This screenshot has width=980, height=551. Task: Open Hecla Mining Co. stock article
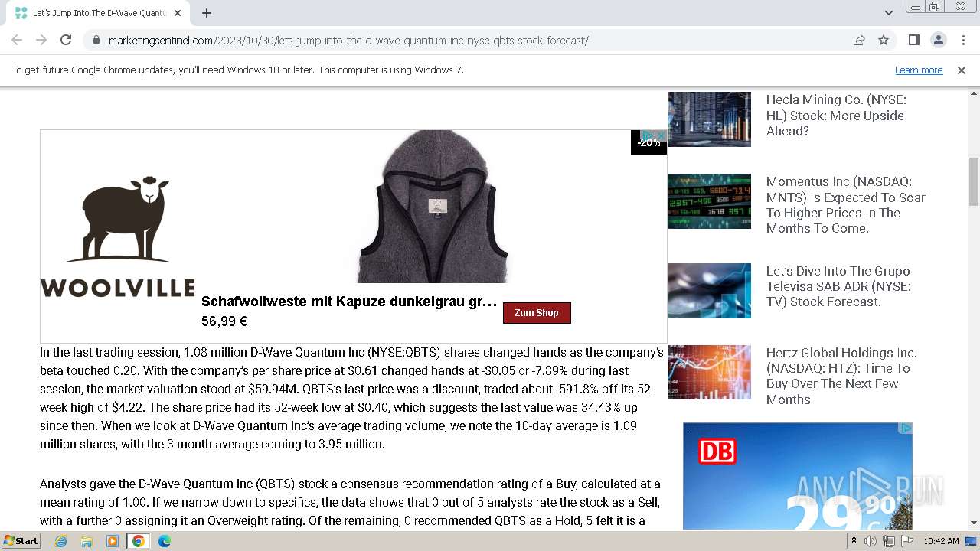pos(835,116)
